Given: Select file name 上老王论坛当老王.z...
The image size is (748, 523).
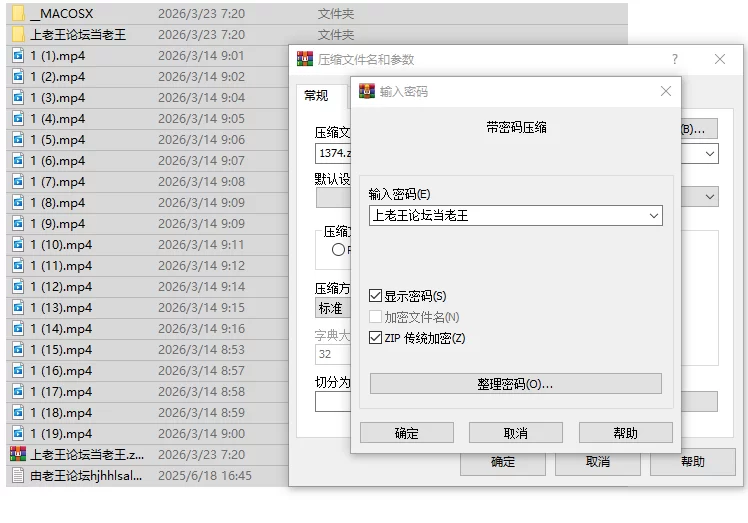Looking at the screenshot, I should click(x=87, y=454).
